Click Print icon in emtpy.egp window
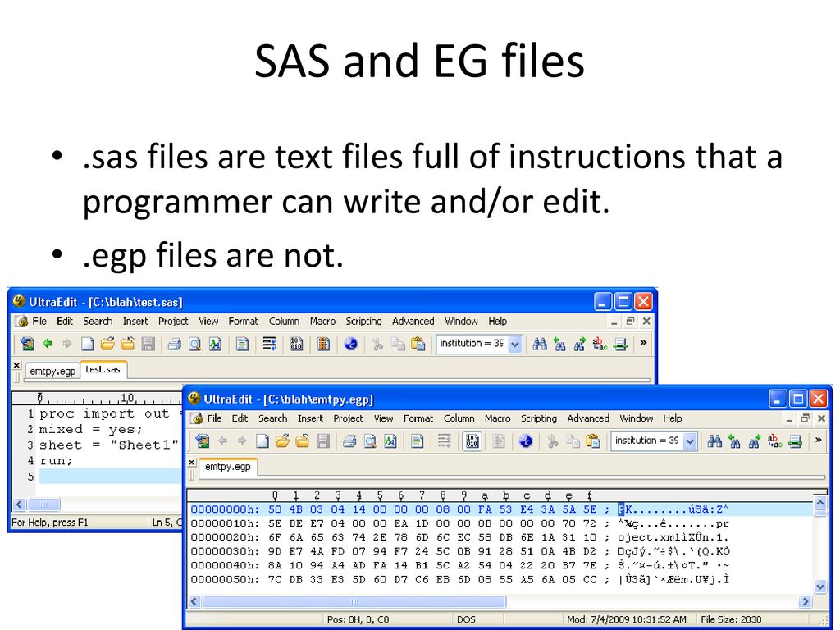Screen dimensions: 840x630 349,441
